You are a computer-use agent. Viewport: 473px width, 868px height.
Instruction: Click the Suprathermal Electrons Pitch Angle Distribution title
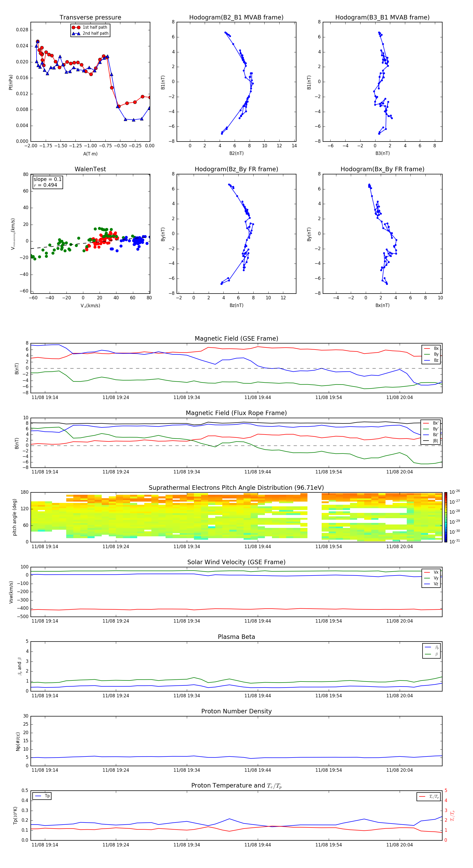236,488
